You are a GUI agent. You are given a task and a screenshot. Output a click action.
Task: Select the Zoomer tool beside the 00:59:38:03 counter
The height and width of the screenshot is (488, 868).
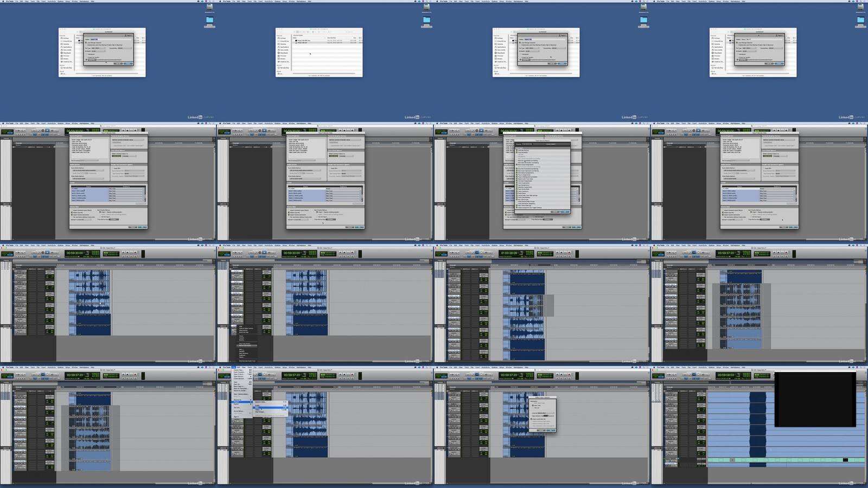pos(684,374)
